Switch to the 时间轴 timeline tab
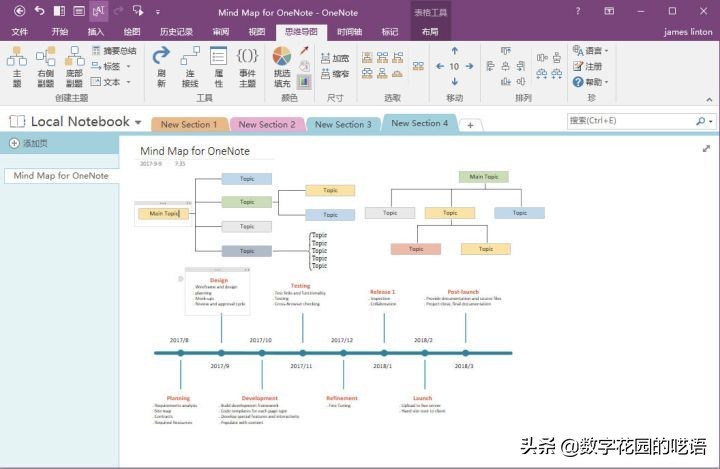Image resolution: width=720 pixels, height=469 pixels. pyautogui.click(x=349, y=32)
